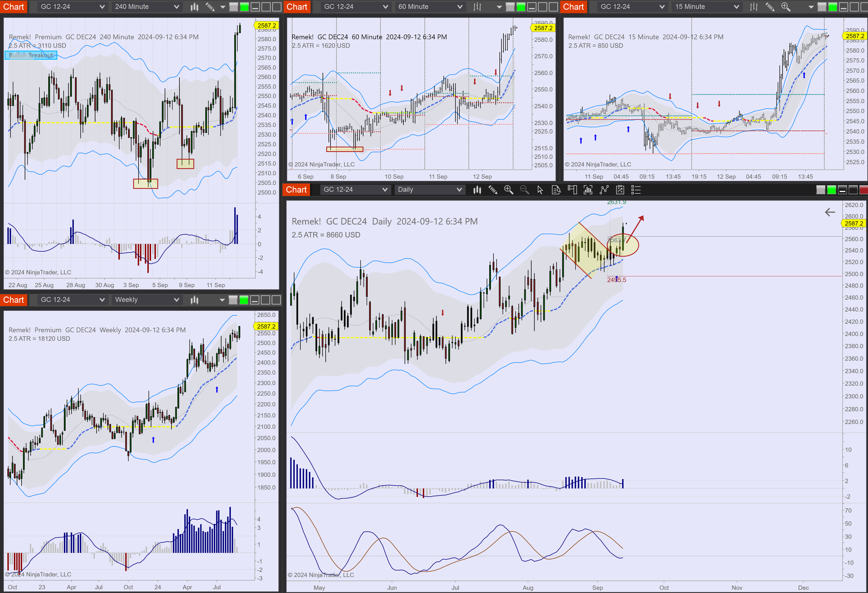Open bar style icon in 60 Minute chart
Image resolution: width=868 pixels, height=593 pixels.
point(477,7)
